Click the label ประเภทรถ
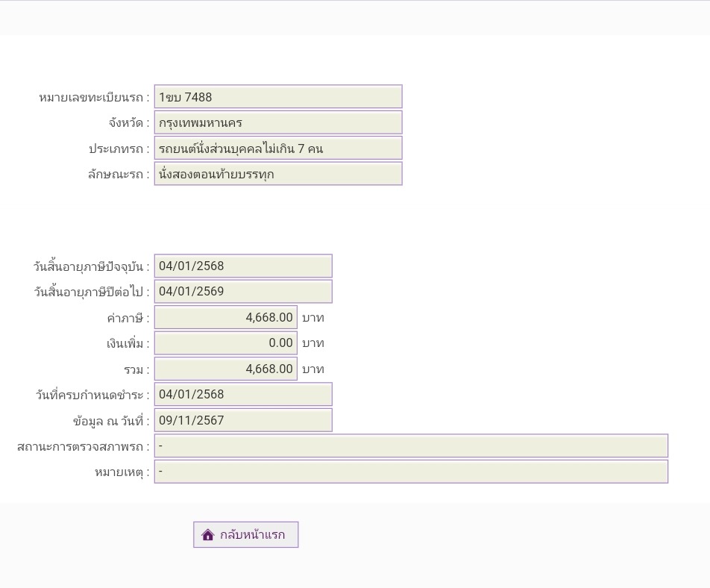The image size is (710, 588). click(x=119, y=148)
